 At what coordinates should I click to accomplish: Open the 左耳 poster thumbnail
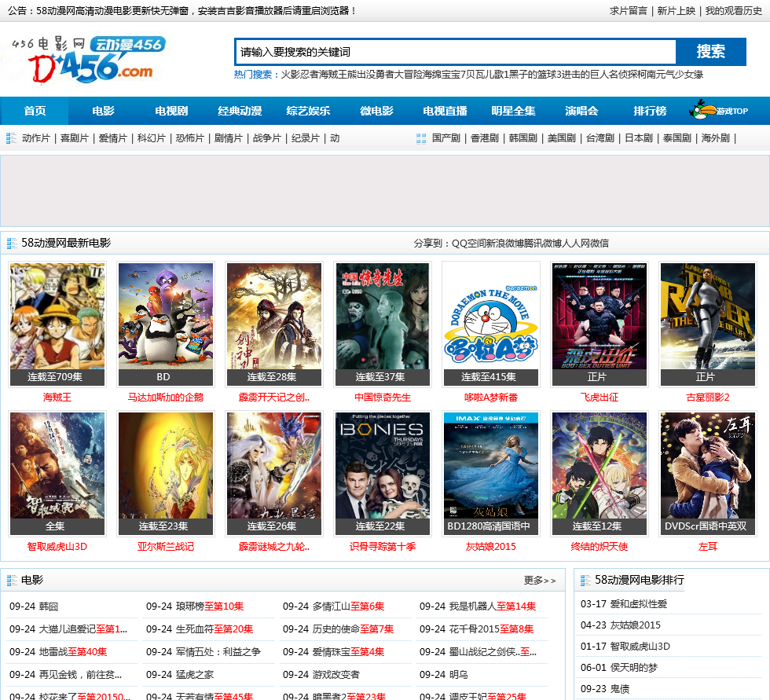pos(708,473)
